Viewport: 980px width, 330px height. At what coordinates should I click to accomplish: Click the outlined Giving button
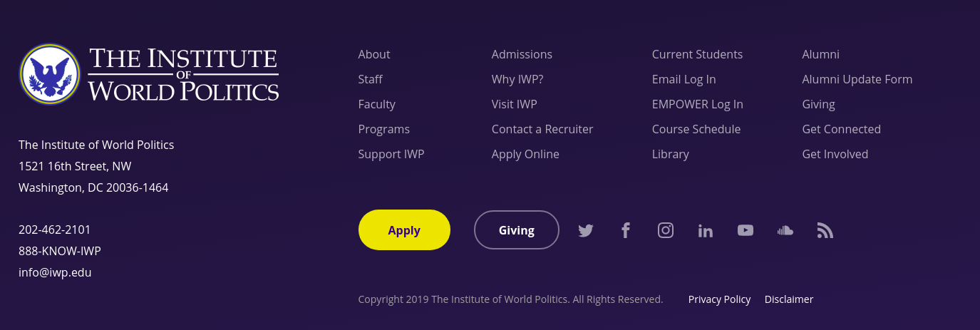(517, 230)
